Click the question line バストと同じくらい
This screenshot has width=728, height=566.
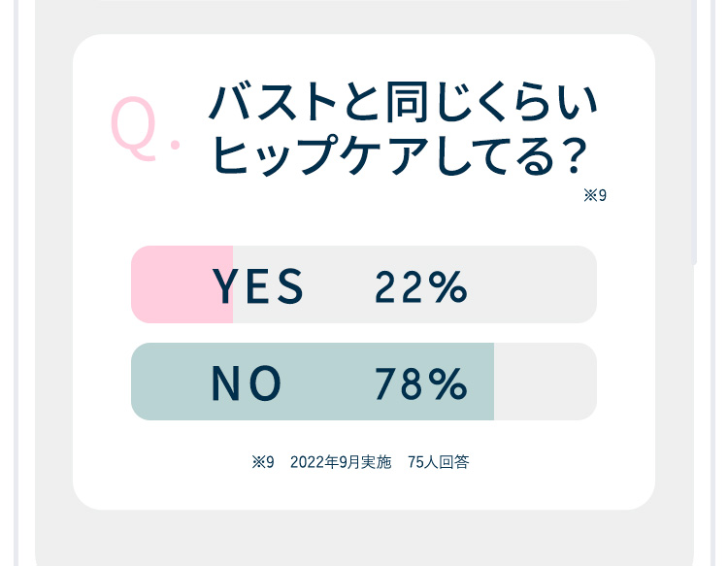403,102
